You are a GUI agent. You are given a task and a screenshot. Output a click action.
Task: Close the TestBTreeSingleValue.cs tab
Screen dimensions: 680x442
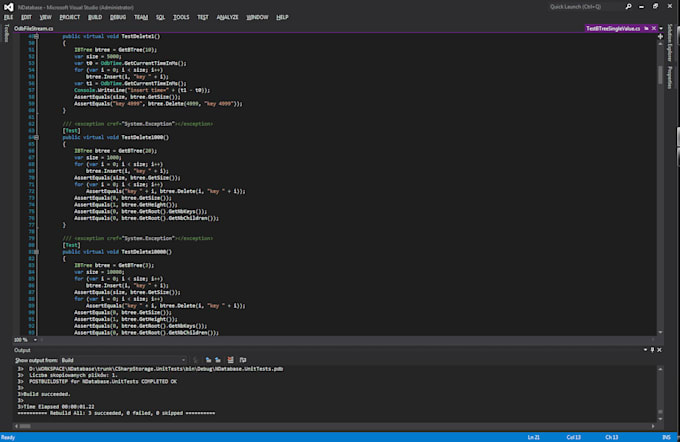click(x=654, y=28)
